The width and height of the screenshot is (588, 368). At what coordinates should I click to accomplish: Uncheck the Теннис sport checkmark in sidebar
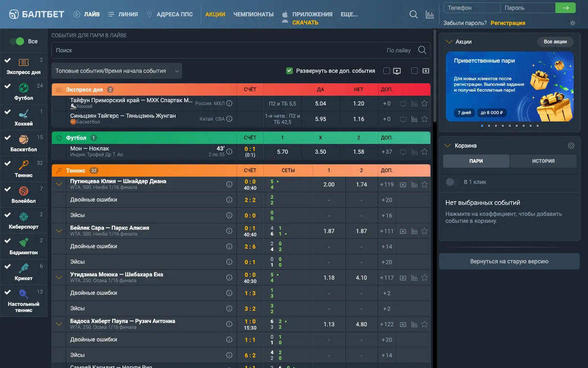(7, 162)
